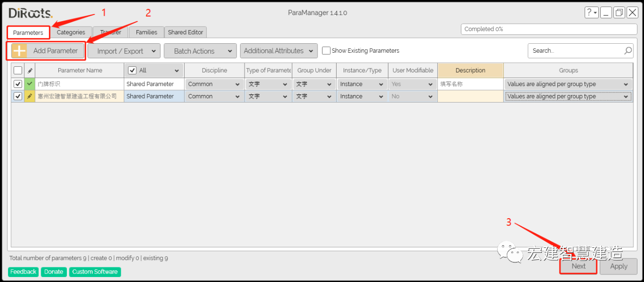644x282 pixels.
Task: Click green checkmark status icon in first row
Action: point(30,84)
